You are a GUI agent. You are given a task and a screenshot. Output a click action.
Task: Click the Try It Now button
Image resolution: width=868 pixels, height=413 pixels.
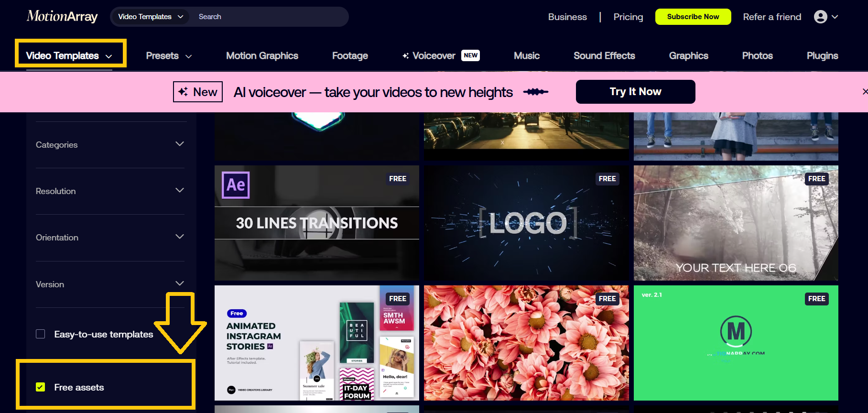[x=635, y=92]
